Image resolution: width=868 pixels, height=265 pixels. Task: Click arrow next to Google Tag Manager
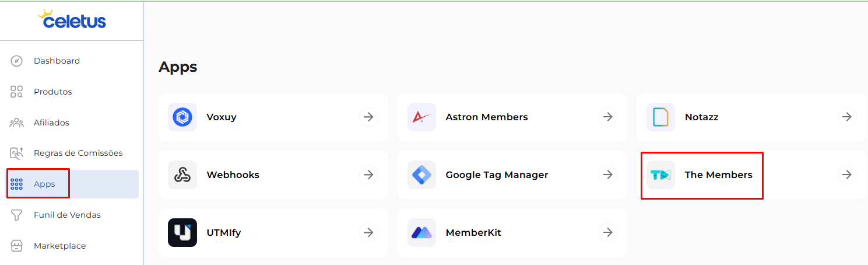[x=608, y=175]
